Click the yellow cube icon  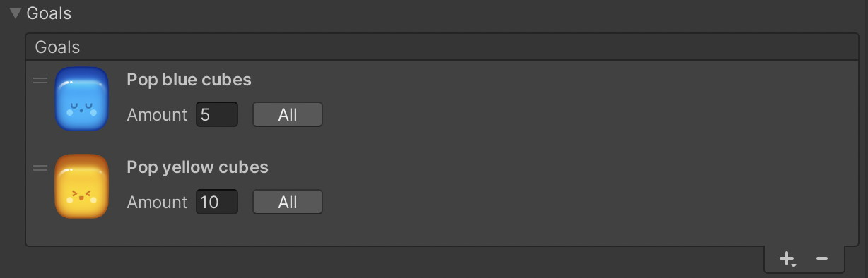(x=81, y=186)
